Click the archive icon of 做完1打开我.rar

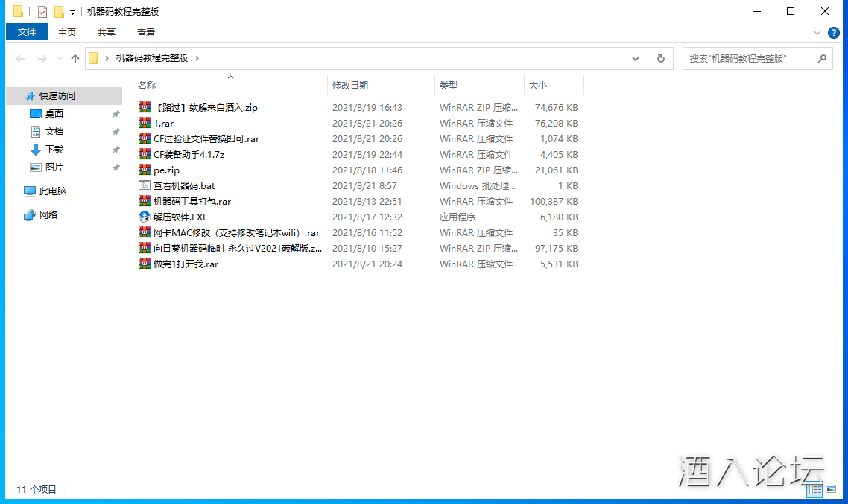145,264
